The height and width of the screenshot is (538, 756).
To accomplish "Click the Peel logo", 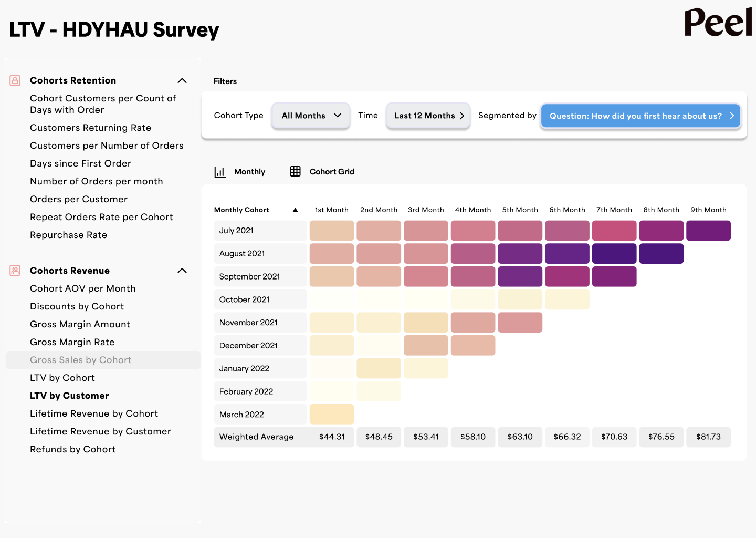I will (718, 23).
